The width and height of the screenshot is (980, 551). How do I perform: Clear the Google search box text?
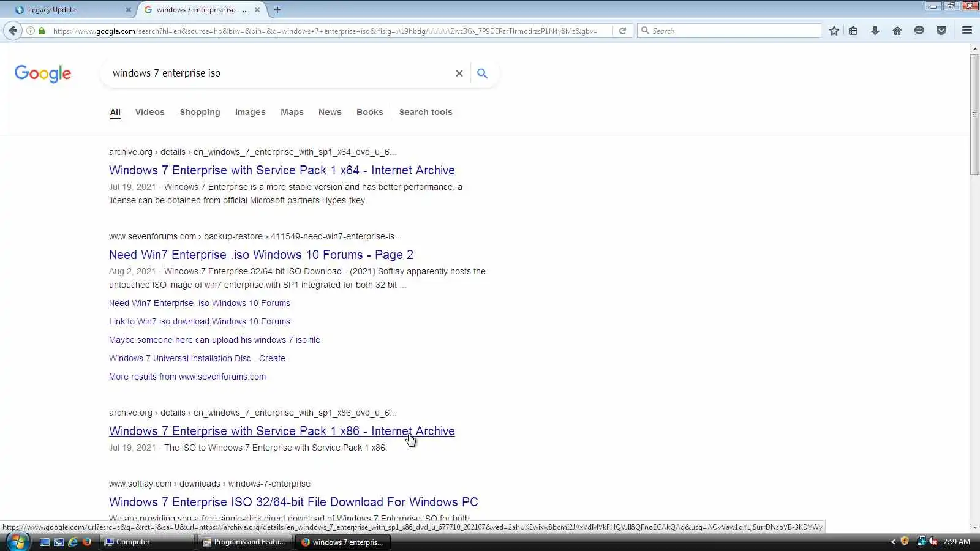coord(459,73)
